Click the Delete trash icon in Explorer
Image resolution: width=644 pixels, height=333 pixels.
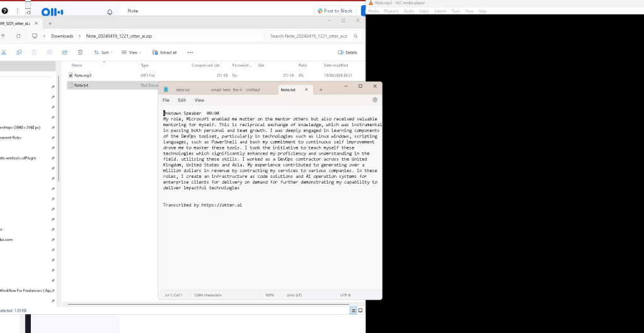click(80, 52)
